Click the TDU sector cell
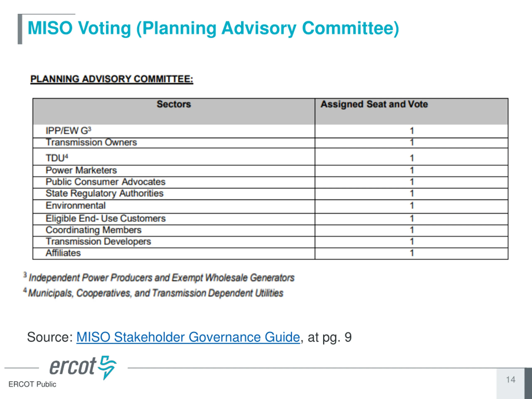 click(x=174, y=157)
